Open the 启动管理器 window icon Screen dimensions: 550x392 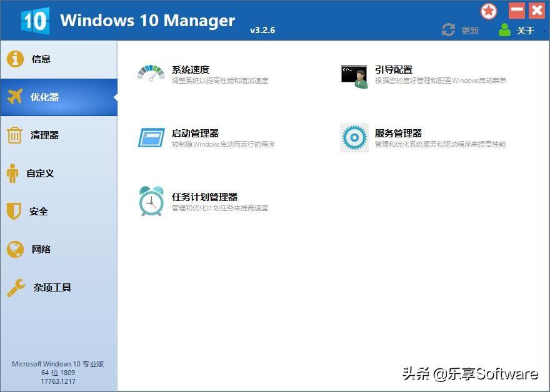click(x=151, y=137)
